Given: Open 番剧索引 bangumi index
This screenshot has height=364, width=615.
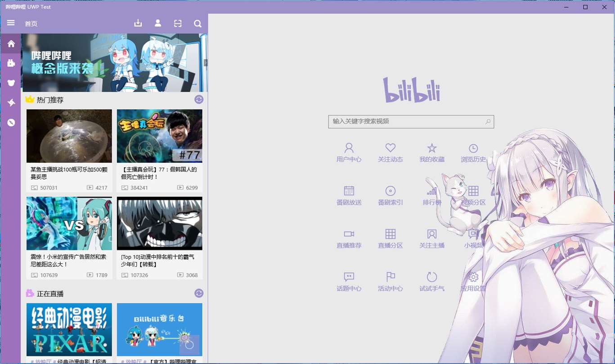Looking at the screenshot, I should [x=390, y=195].
